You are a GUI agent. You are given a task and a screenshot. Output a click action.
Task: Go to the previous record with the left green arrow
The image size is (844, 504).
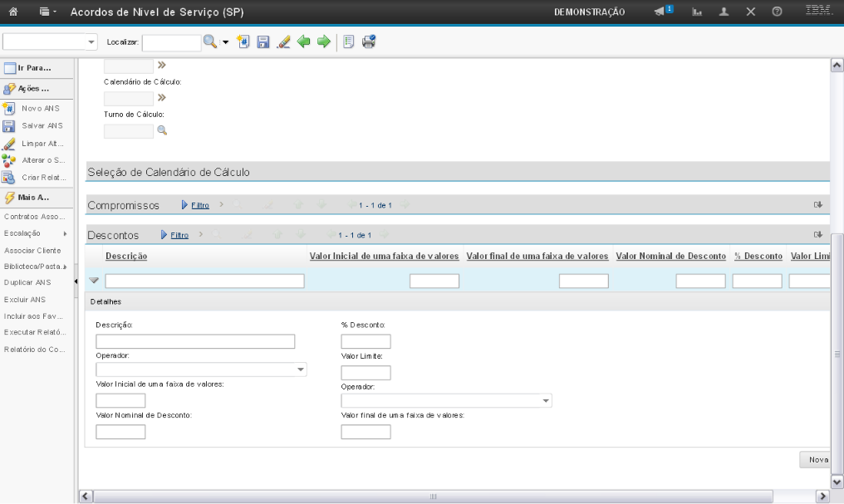pyautogui.click(x=303, y=42)
